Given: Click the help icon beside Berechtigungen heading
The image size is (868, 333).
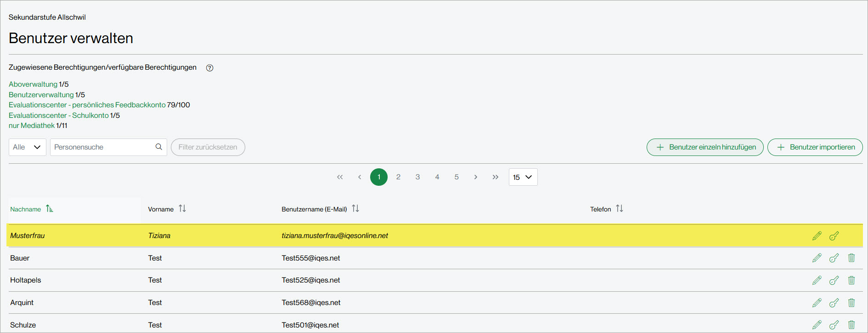Looking at the screenshot, I should tap(209, 68).
